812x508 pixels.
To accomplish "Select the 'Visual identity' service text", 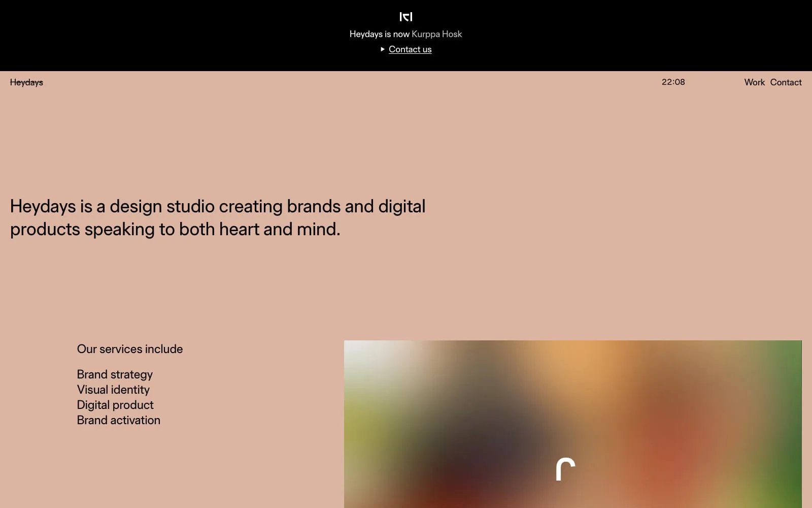I will (113, 390).
